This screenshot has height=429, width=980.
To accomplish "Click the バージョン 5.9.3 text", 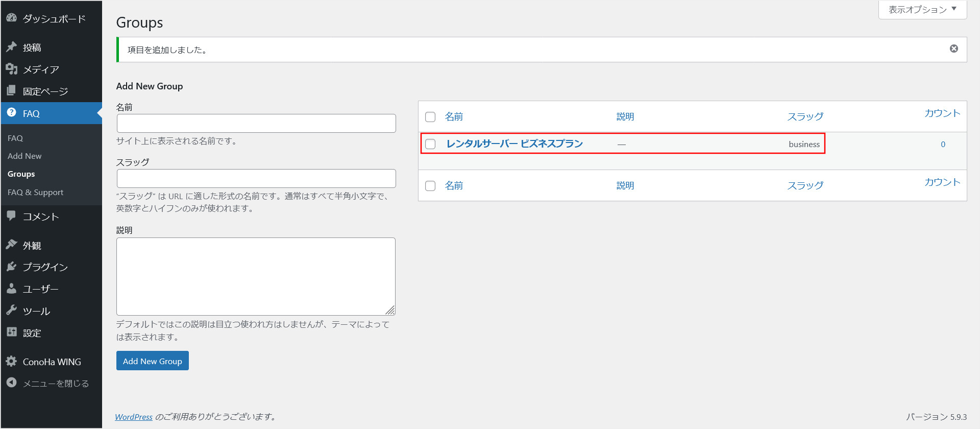I will tap(936, 417).
